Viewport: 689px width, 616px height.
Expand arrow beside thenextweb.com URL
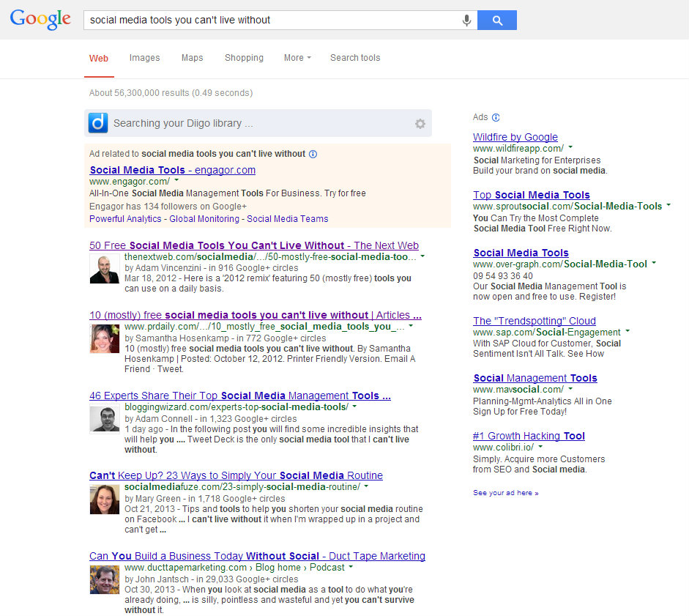422,256
